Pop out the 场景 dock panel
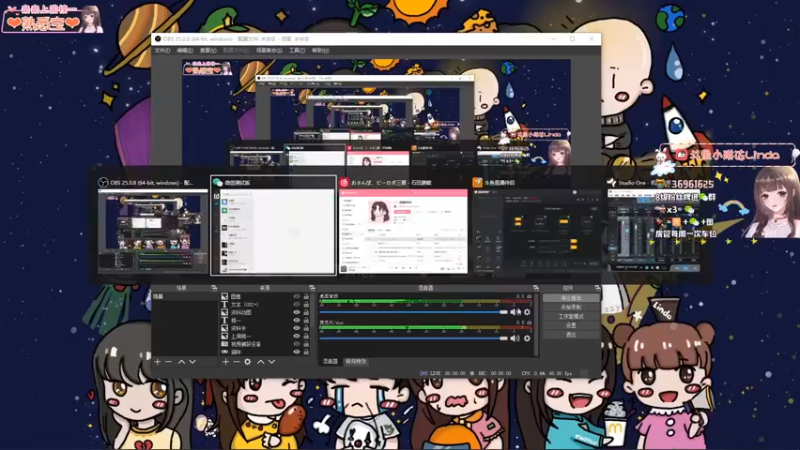800x450 pixels. [x=214, y=288]
